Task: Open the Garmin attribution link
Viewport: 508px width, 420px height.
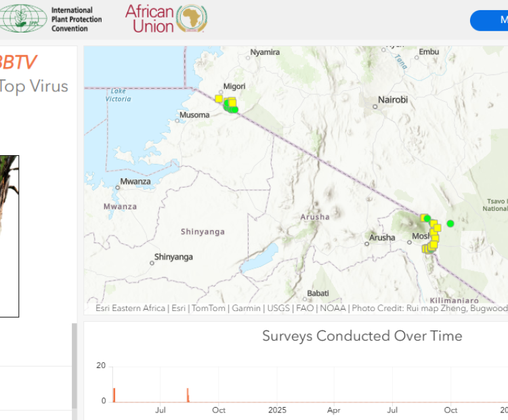Action: pos(246,308)
